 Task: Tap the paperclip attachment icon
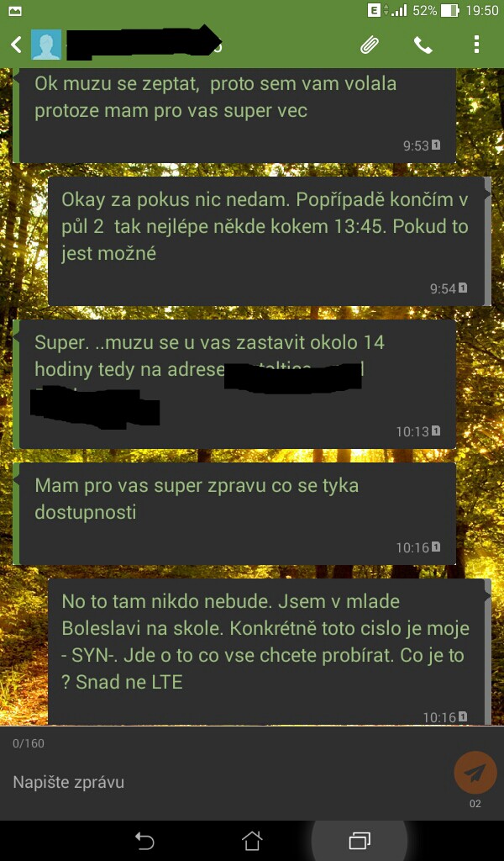pyautogui.click(x=370, y=45)
